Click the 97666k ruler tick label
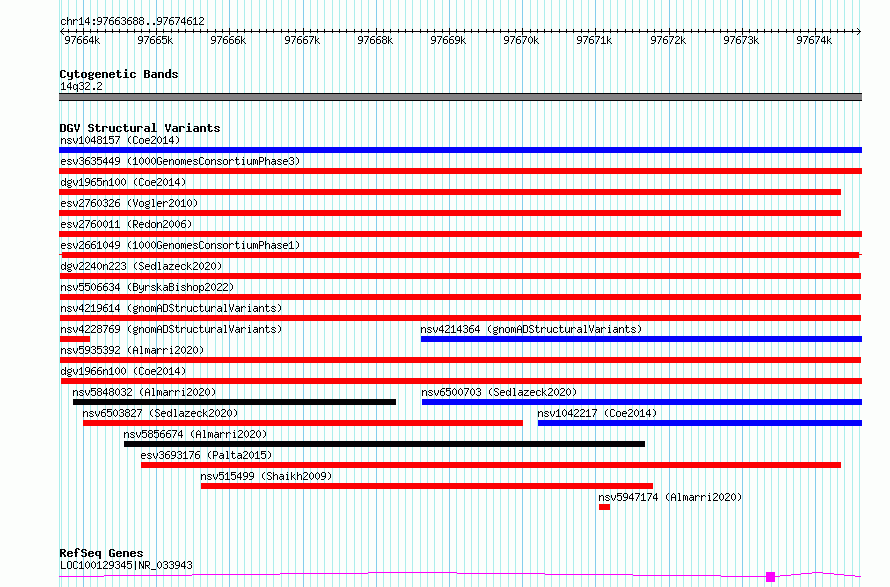The image size is (890, 587). click(228, 40)
